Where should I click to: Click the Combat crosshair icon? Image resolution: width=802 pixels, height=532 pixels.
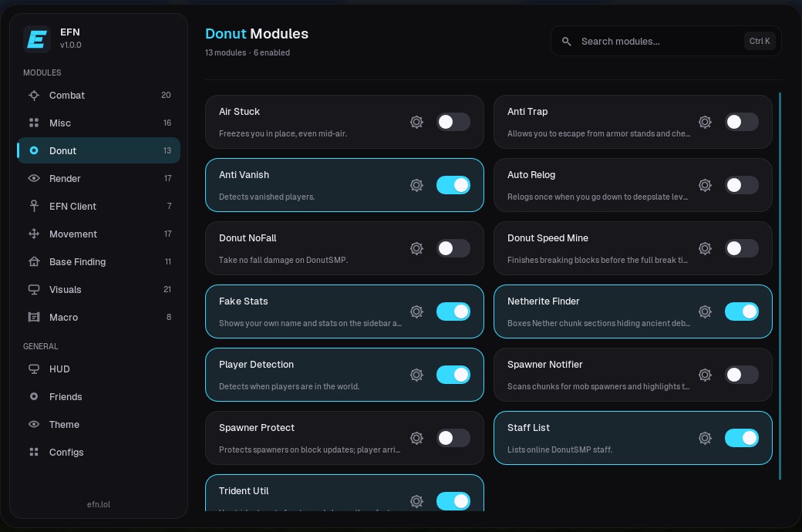(x=34, y=95)
